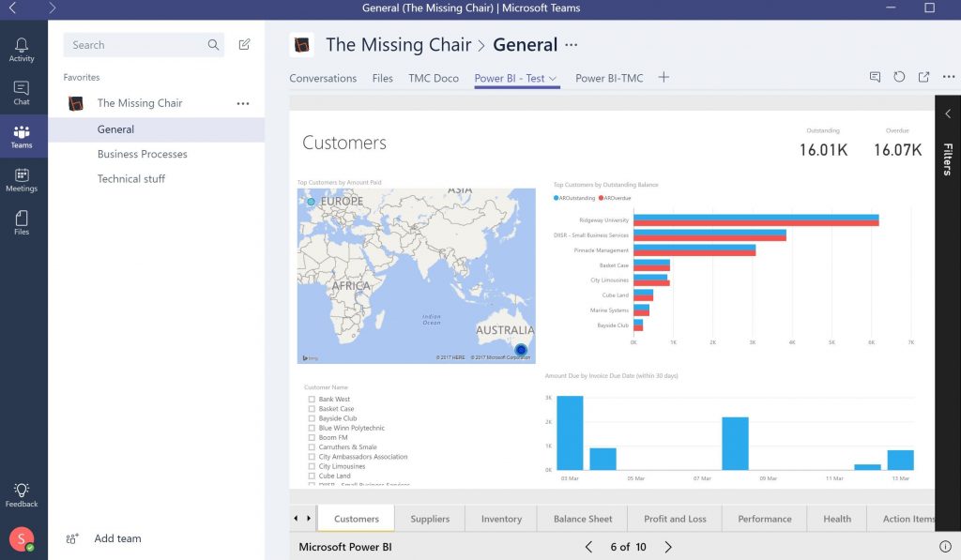Screen dimensions: 961x560
Task: Click the search magnifier icon
Action: [213, 45]
